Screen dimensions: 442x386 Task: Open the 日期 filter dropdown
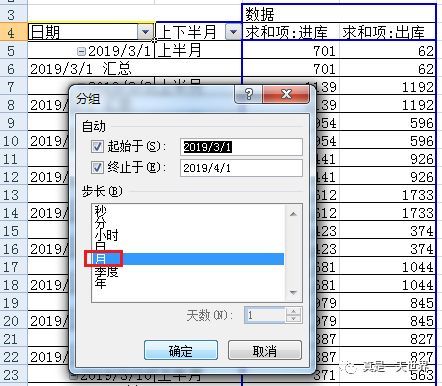[145, 32]
